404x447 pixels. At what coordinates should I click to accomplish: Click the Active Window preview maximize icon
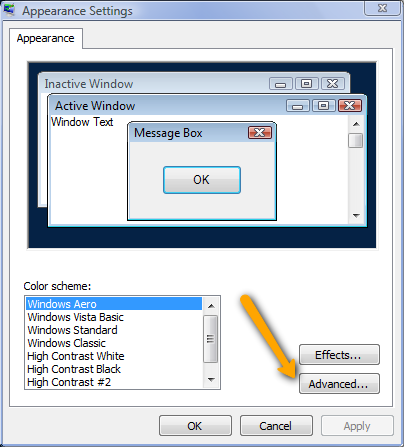click(323, 106)
